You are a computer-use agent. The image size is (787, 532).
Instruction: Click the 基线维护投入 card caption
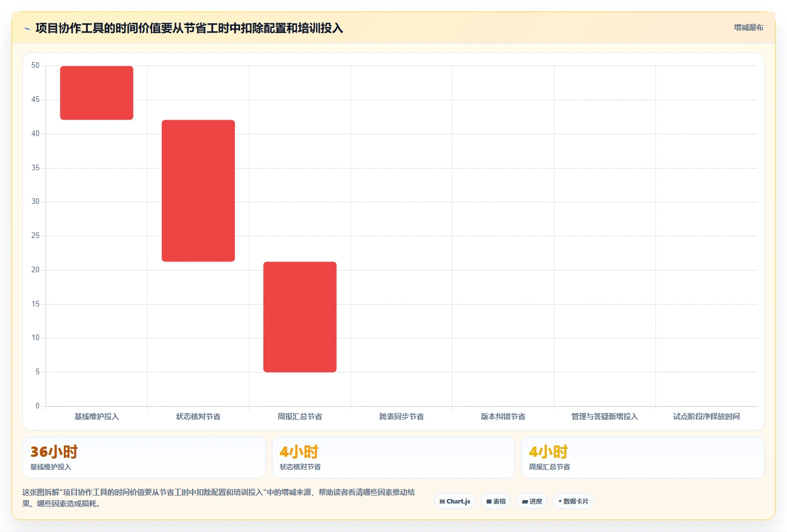point(51,467)
